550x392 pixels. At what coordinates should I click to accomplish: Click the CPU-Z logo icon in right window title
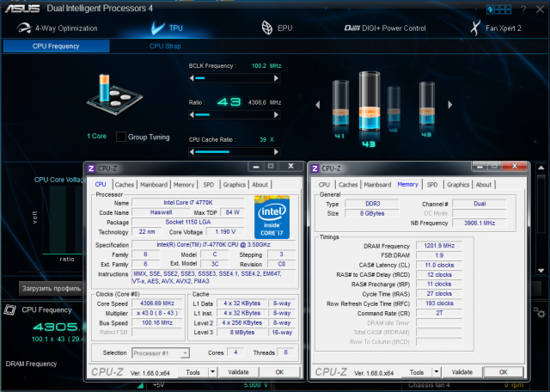315,168
